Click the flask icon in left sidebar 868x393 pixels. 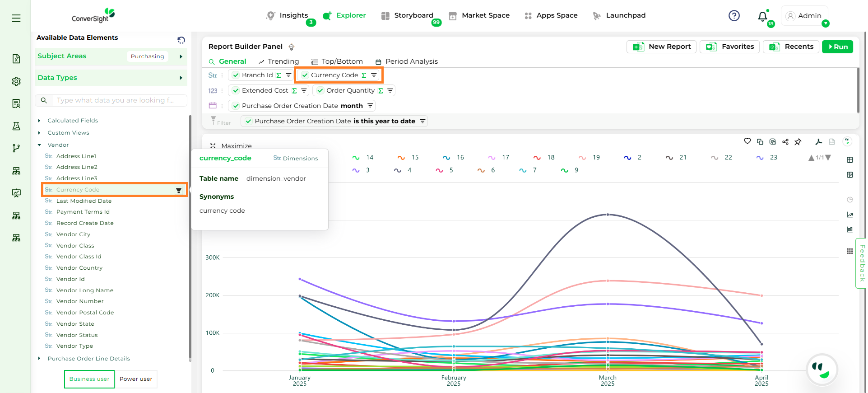pyautogui.click(x=16, y=126)
